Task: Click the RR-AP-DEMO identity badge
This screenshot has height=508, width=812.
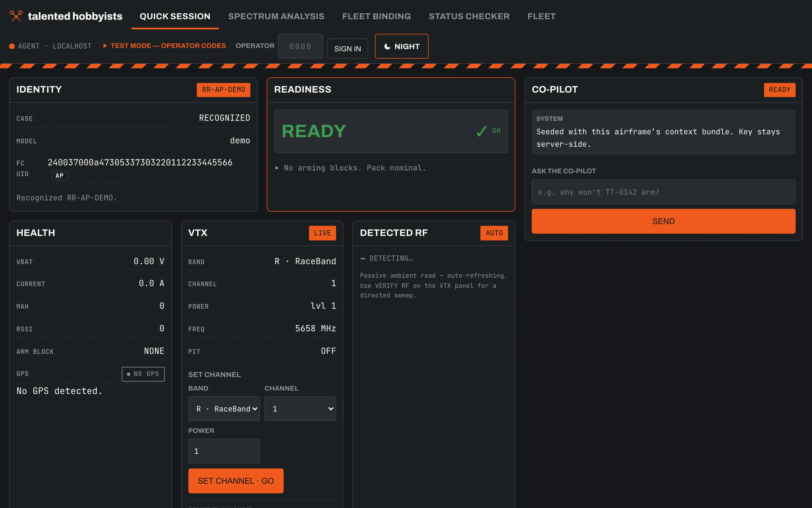Action: coord(224,90)
